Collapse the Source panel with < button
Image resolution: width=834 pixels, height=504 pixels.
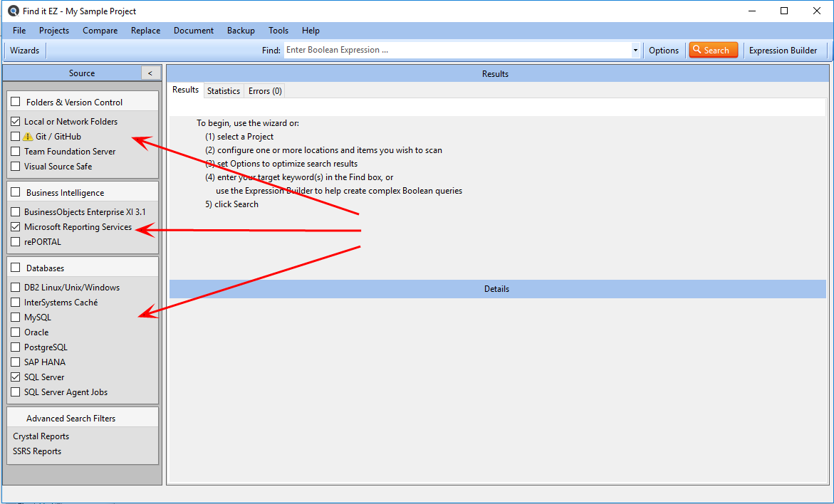tap(150, 73)
